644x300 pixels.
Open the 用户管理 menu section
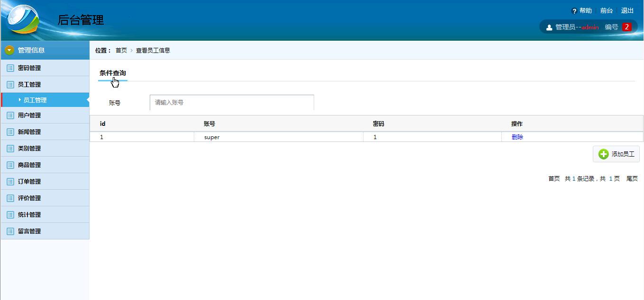[x=45, y=115]
